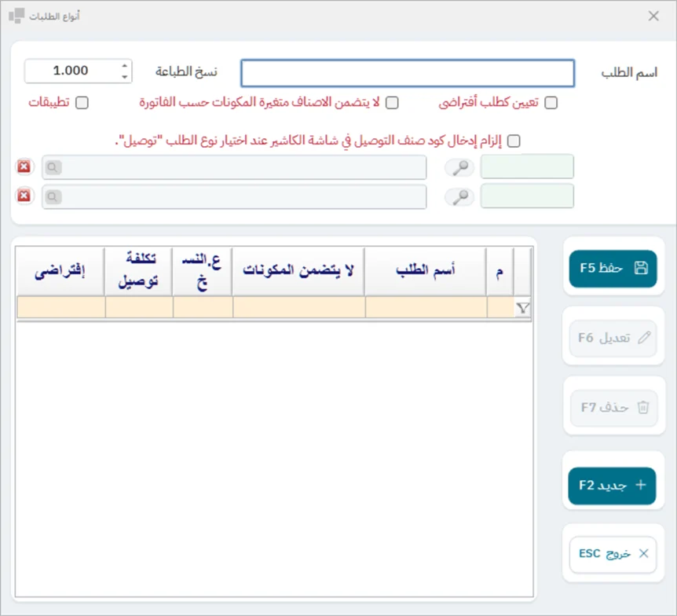This screenshot has width=677, height=616.
Task: Check the إلزام إدخال كود صنف التوصيل checkbox
Action: coord(514,141)
